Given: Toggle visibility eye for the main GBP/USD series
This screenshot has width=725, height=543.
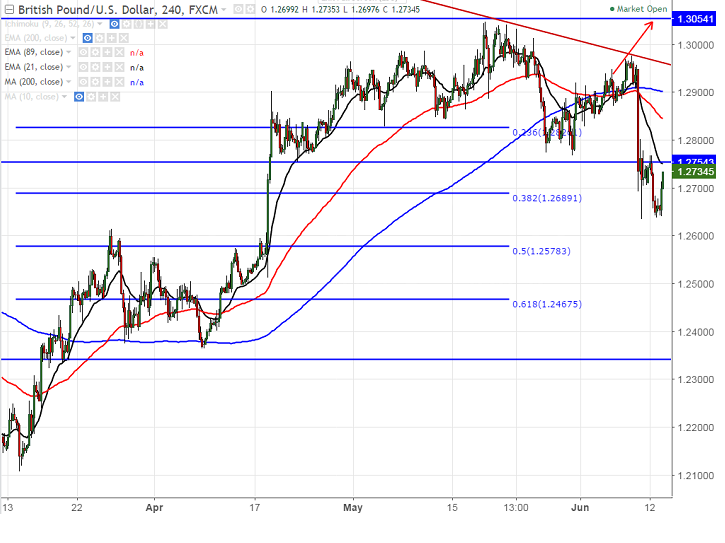Looking at the screenshot, I should click(x=238, y=9).
